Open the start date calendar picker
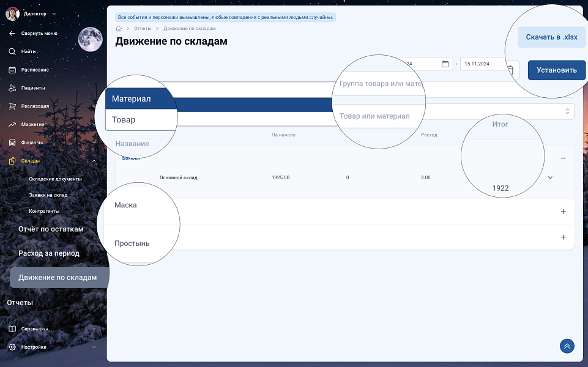 445,64
